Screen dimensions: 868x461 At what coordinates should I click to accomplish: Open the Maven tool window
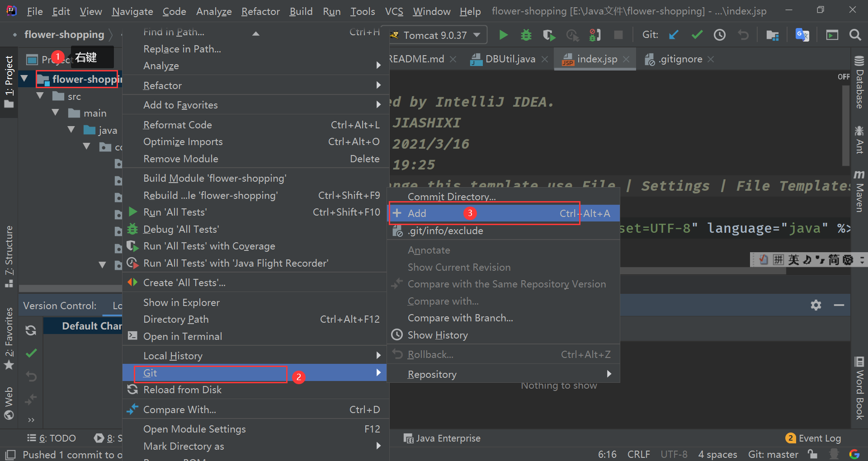[x=859, y=191]
